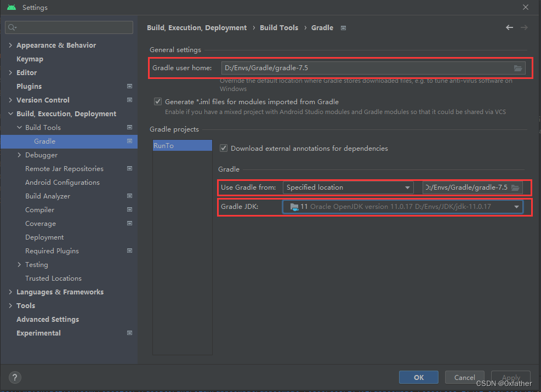Click the folder icon beside the Gradle location path

coord(515,188)
